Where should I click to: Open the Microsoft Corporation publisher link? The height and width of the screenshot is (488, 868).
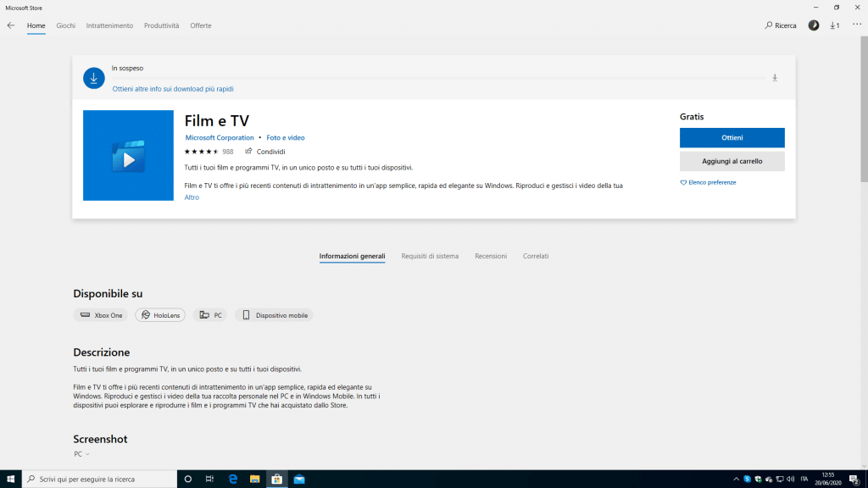click(x=220, y=137)
